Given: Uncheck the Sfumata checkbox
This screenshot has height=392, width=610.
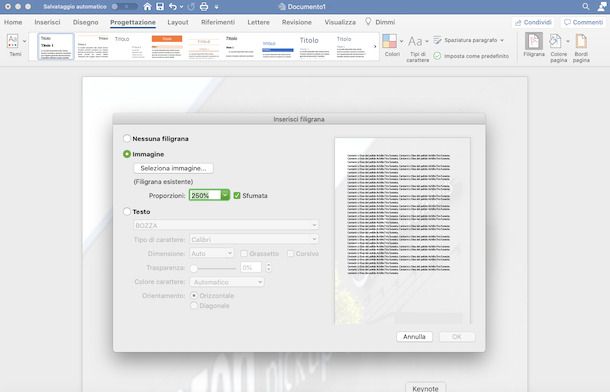Looking at the screenshot, I should point(237,196).
